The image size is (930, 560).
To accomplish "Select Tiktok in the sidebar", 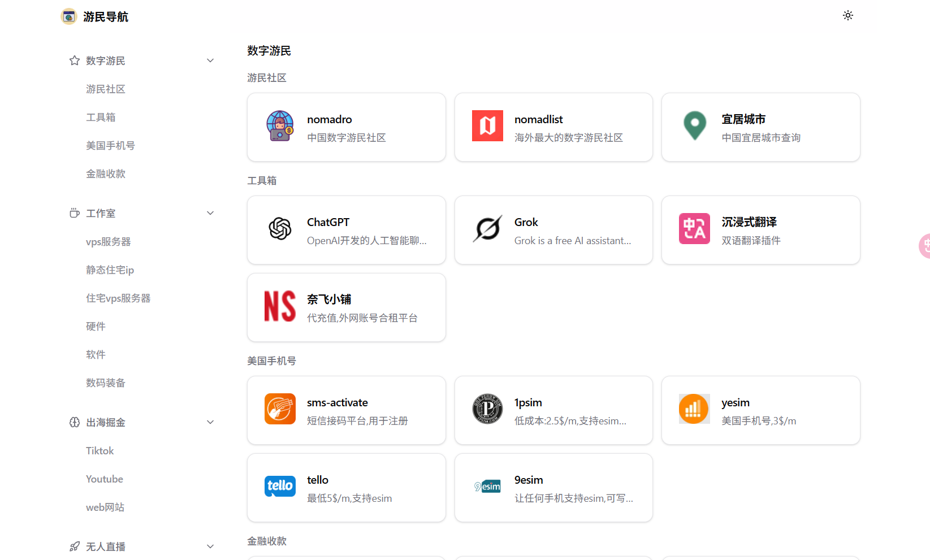I will (x=100, y=451).
